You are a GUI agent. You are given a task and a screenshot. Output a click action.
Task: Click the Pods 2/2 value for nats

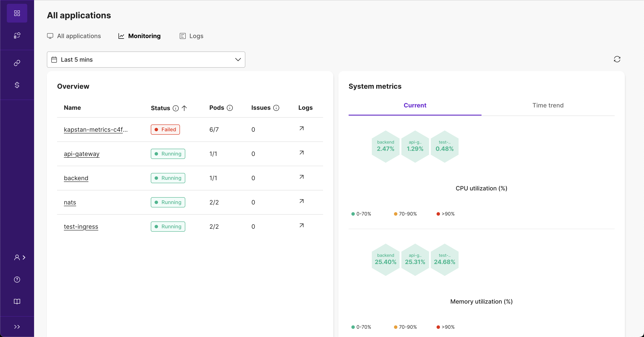point(214,202)
